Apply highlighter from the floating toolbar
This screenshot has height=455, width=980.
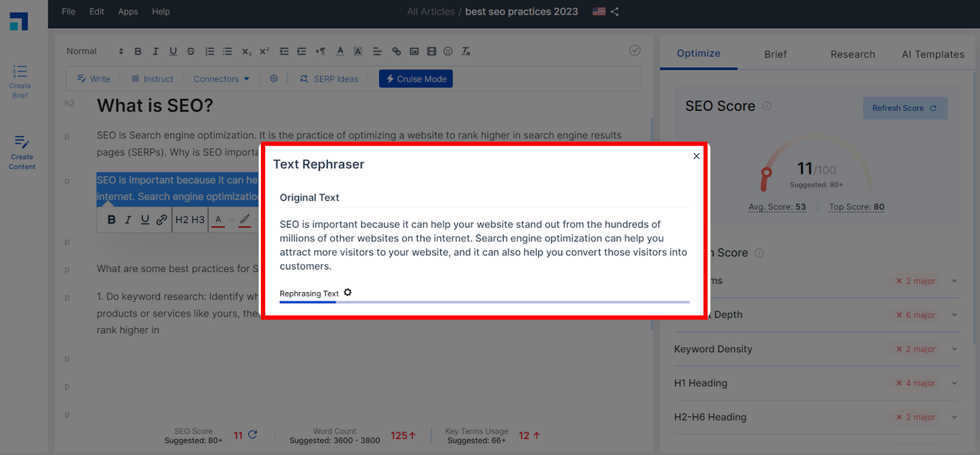245,219
